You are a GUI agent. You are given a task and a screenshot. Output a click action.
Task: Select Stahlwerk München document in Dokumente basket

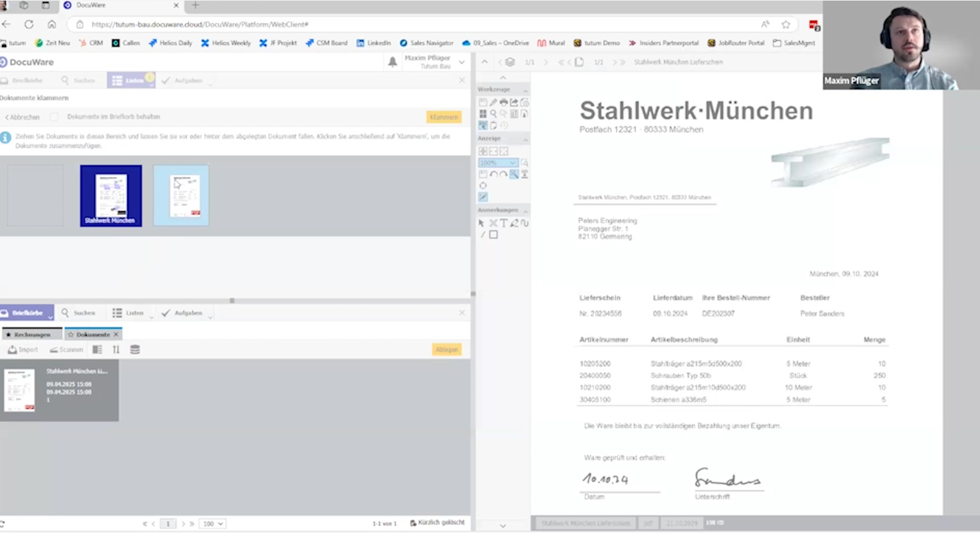point(59,390)
